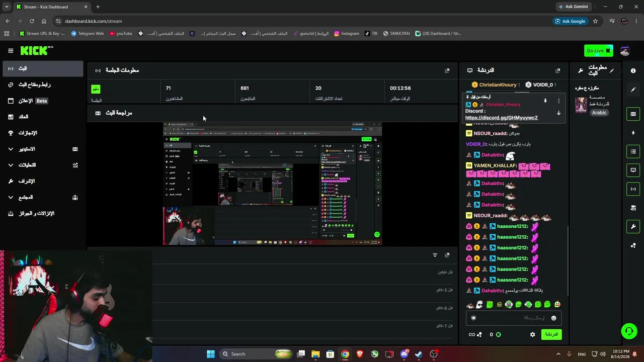Open the الإنجازات sidebar item
This screenshot has height=362, width=644.
43,133
